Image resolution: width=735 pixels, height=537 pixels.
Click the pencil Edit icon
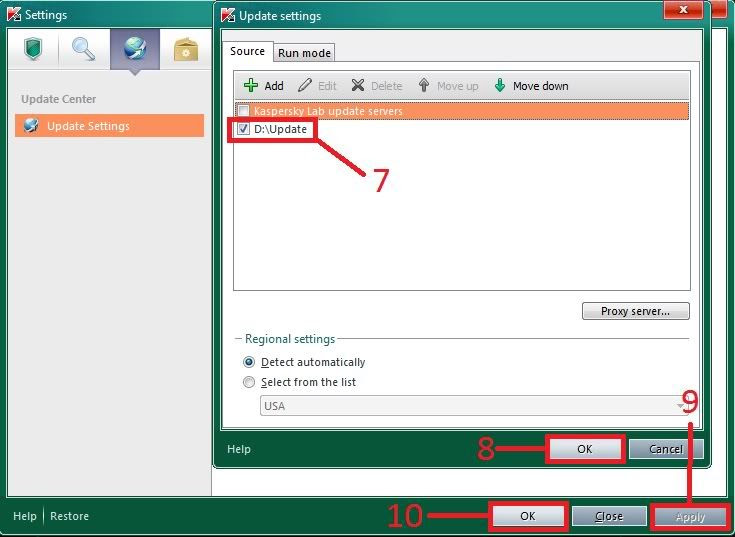[x=305, y=85]
